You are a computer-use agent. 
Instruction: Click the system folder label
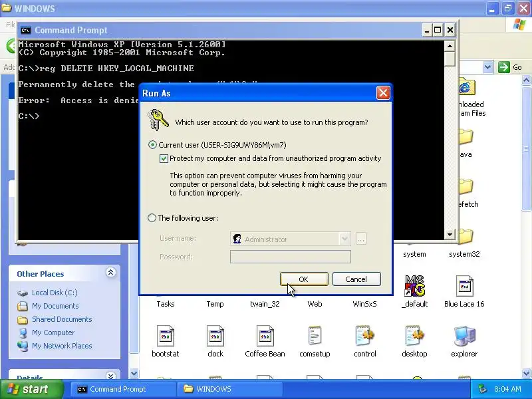click(x=414, y=254)
